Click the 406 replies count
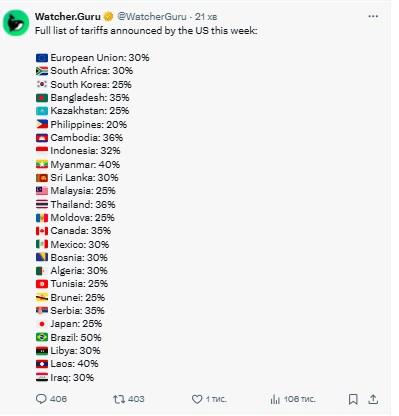The height and width of the screenshot is (416, 399). pyautogui.click(x=58, y=399)
